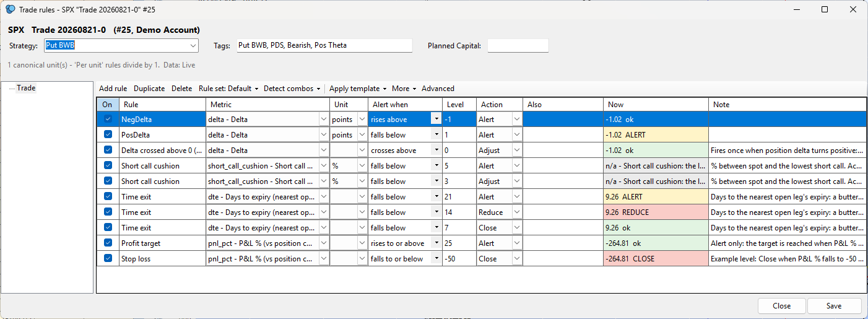
Task: Click the Also column header
Action: (x=563, y=105)
